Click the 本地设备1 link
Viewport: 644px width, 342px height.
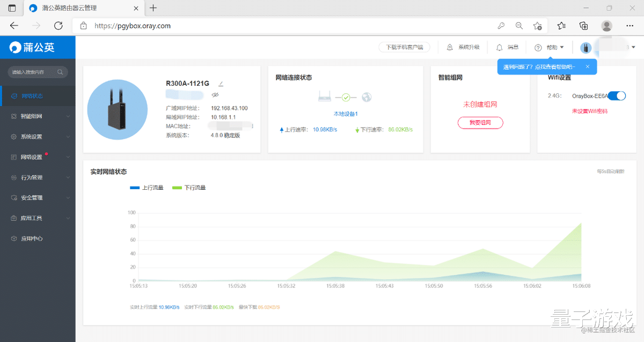coord(345,114)
